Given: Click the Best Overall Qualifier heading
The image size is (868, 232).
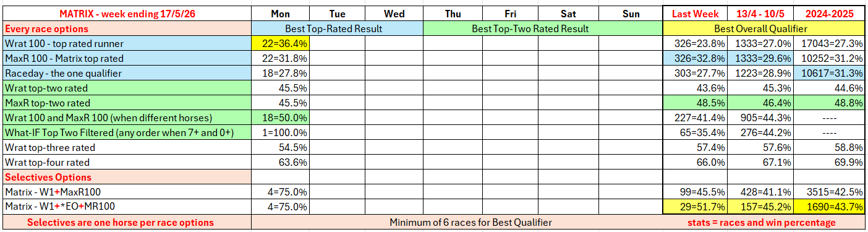Looking at the screenshot, I should (764, 28).
